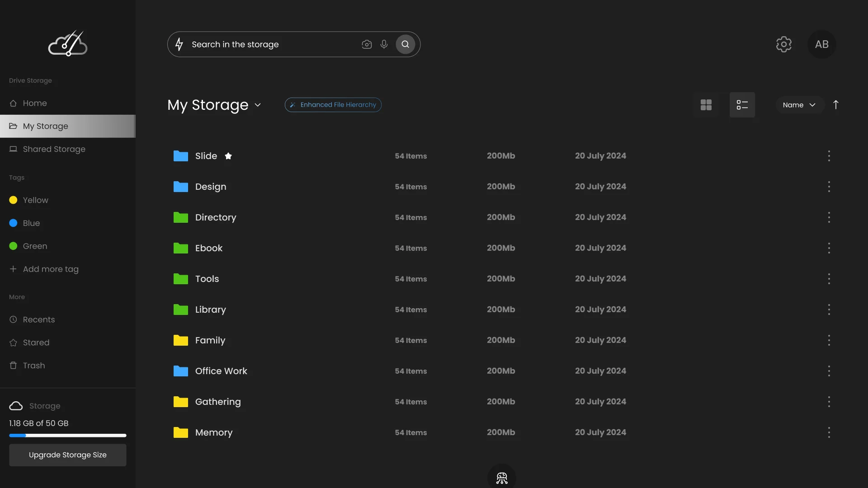This screenshot has width=868, height=488.
Task: Click Upgrade Storage Size button
Action: click(x=68, y=455)
